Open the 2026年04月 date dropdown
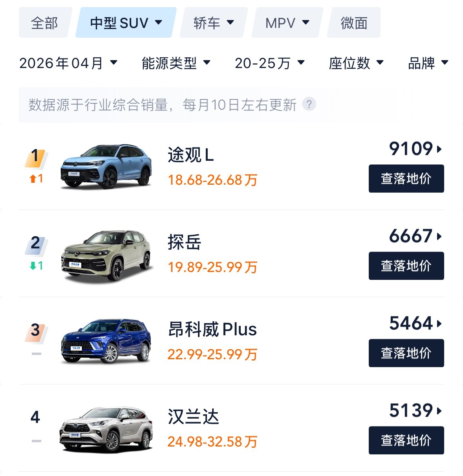This screenshot has height=476, width=463. (68, 63)
